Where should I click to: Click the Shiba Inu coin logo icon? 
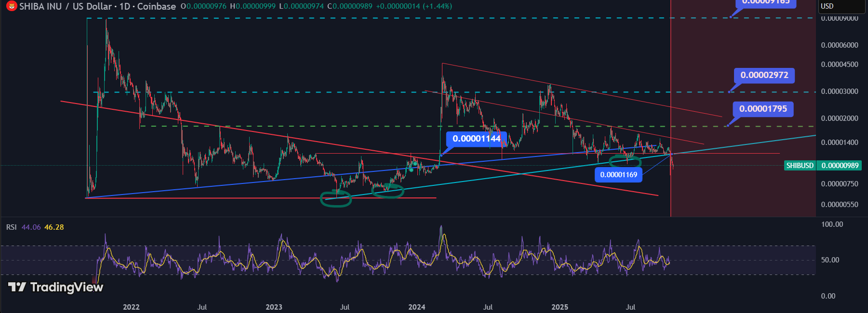coord(11,6)
